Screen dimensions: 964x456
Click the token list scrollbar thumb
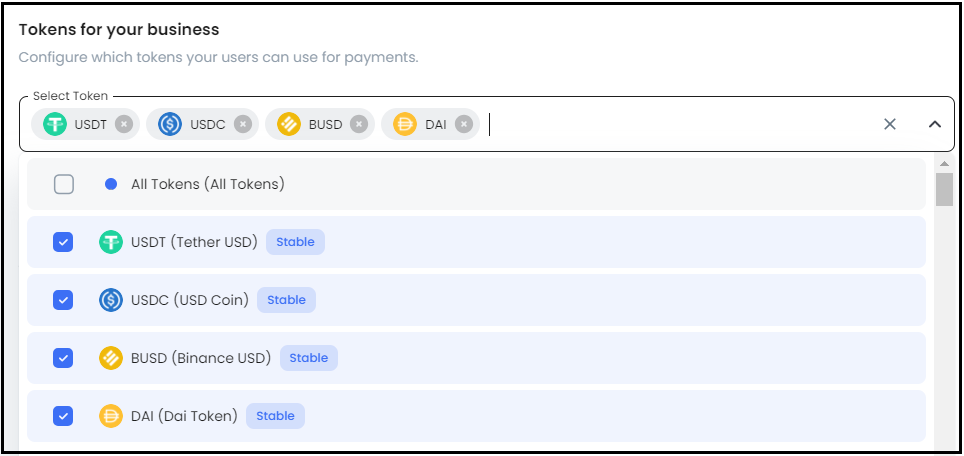pyautogui.click(x=943, y=189)
